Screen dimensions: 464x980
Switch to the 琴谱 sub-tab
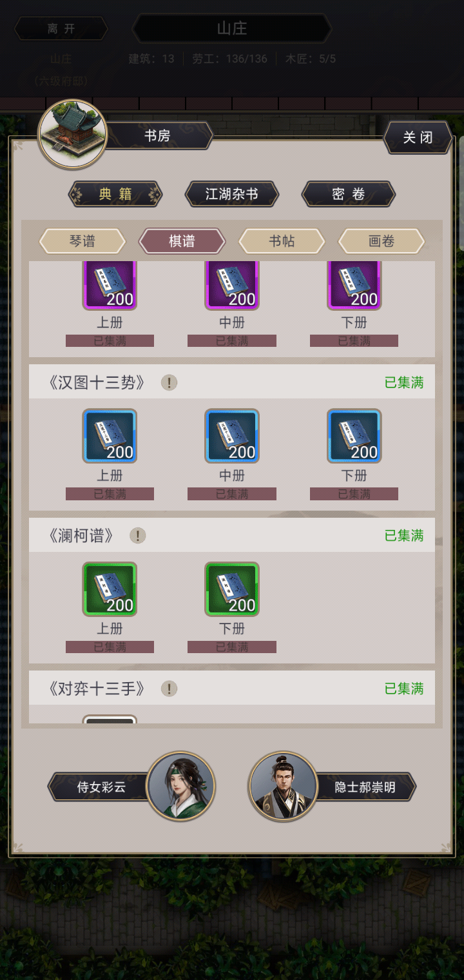click(82, 241)
